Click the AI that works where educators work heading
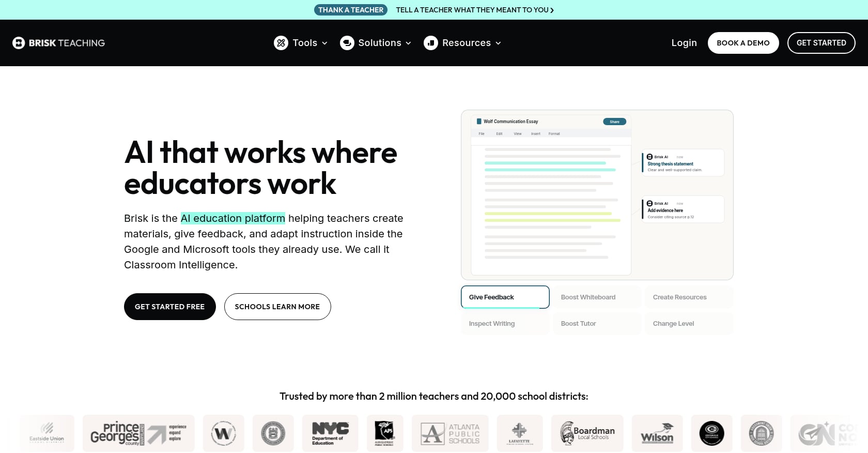This screenshot has height=453, width=868. pos(260,168)
